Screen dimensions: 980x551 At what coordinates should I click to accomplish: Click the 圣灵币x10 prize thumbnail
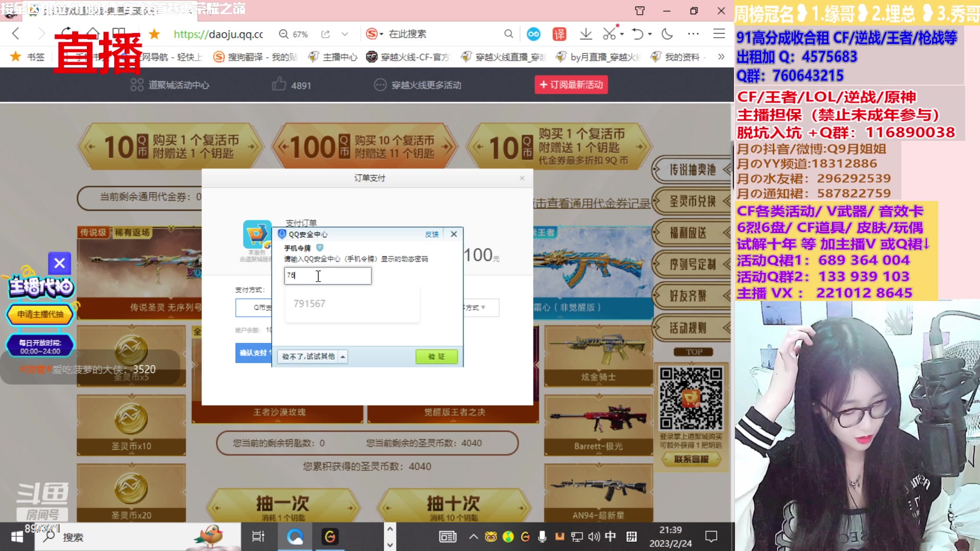pos(131,425)
